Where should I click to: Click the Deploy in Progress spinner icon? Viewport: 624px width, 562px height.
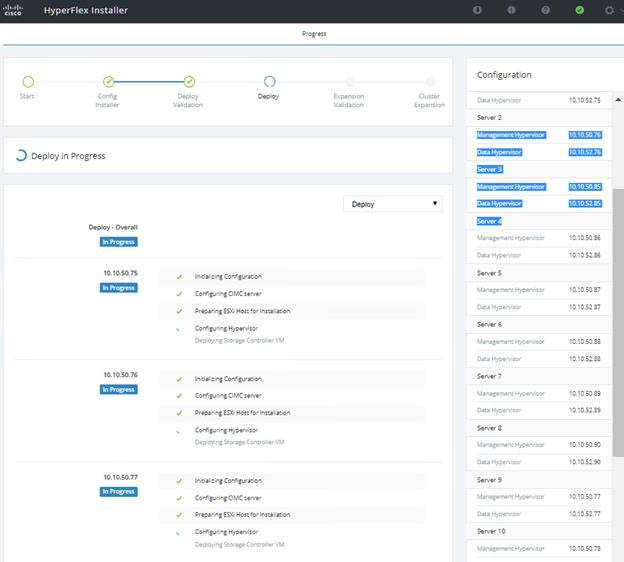click(x=21, y=156)
